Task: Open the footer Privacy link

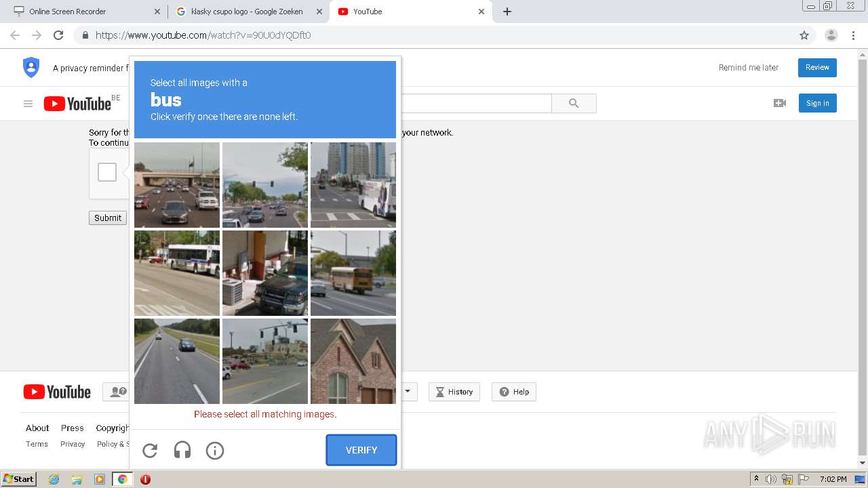Action: [73, 444]
